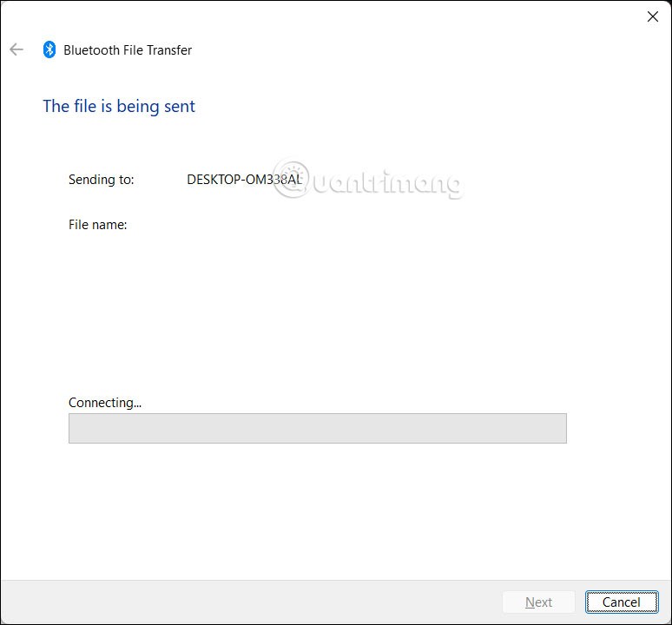Click the Quantrimang lightbulb watermark logo

pos(292,181)
